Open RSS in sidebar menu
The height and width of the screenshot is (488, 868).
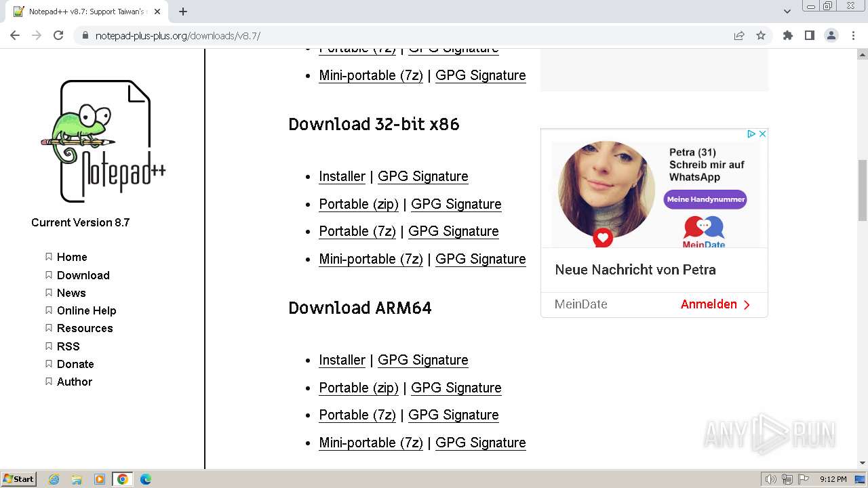coord(68,346)
